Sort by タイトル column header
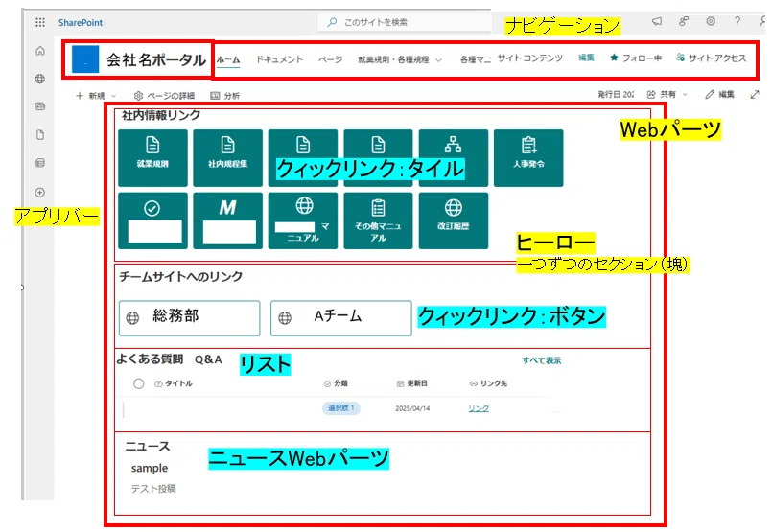772x532 pixels. point(174,383)
